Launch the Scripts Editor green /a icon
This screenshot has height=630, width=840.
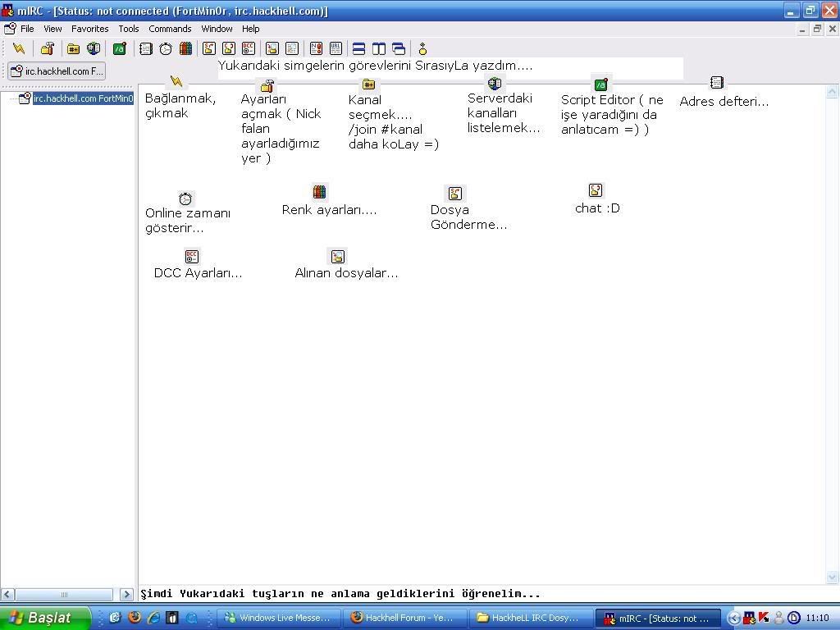click(120, 48)
